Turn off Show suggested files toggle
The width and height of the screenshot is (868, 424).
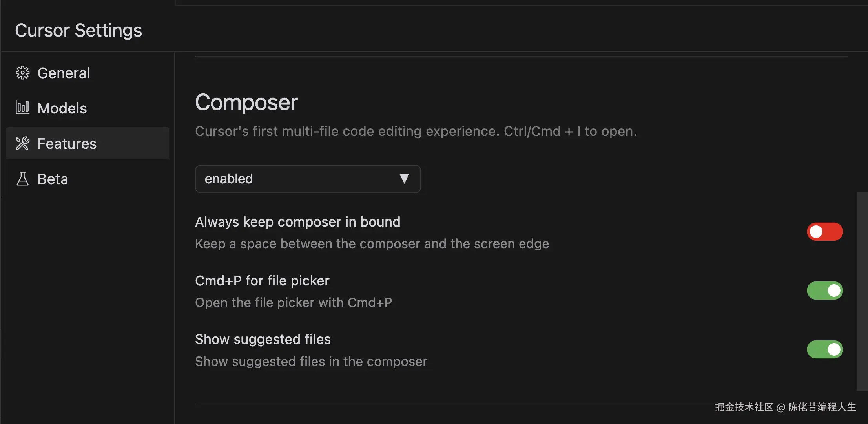pos(824,349)
